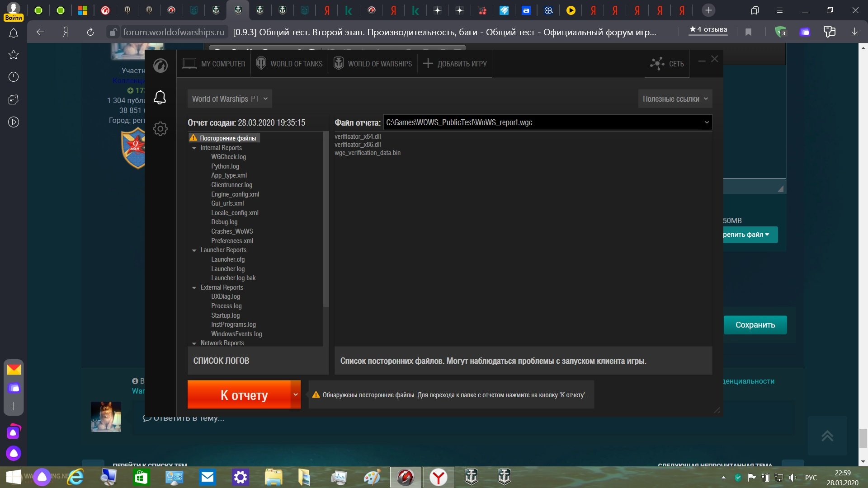Click the СЕТЬ network icon

657,64
